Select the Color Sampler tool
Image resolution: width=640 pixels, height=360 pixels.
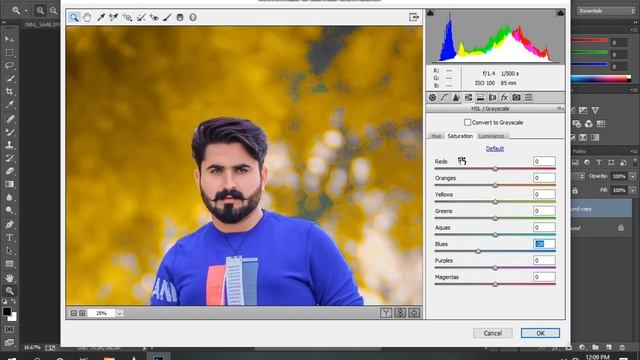113,17
